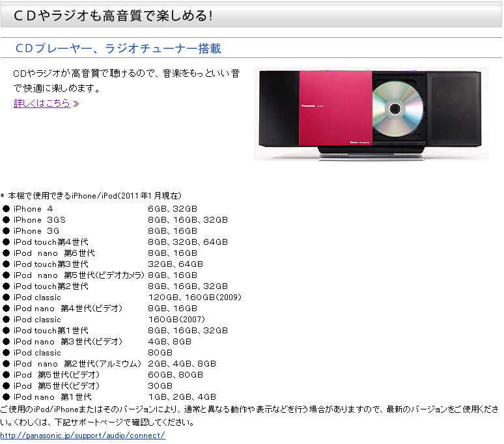Select the iPod touch第4世代 row
The width and height of the screenshot is (504, 444).
click(x=115, y=242)
